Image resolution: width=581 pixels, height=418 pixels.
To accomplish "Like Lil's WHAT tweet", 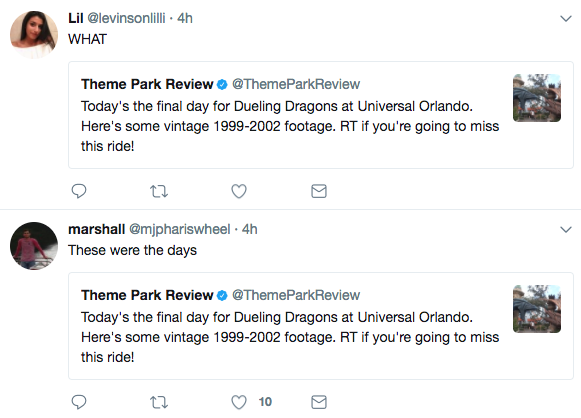I will click(x=239, y=191).
